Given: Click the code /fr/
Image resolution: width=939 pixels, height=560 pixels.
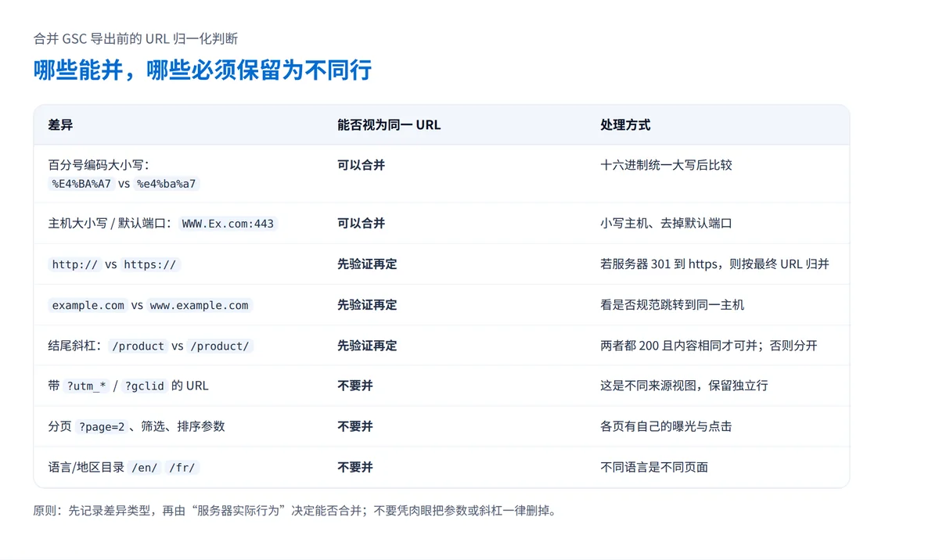Looking at the screenshot, I should pyautogui.click(x=182, y=468).
